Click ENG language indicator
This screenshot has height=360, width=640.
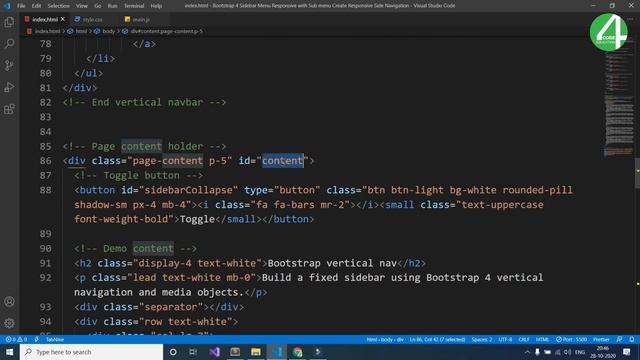click(x=580, y=352)
